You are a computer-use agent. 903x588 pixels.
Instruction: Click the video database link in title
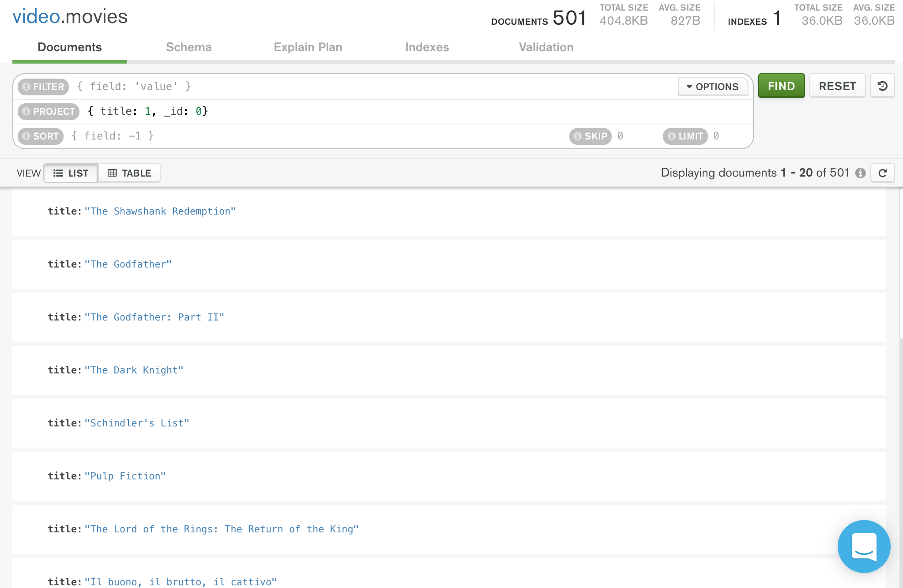[36, 17]
